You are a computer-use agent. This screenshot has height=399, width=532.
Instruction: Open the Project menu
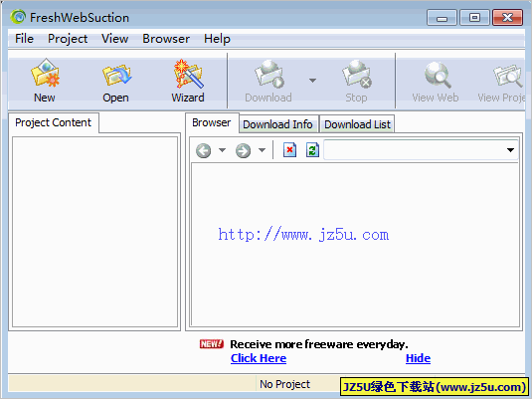coord(68,39)
